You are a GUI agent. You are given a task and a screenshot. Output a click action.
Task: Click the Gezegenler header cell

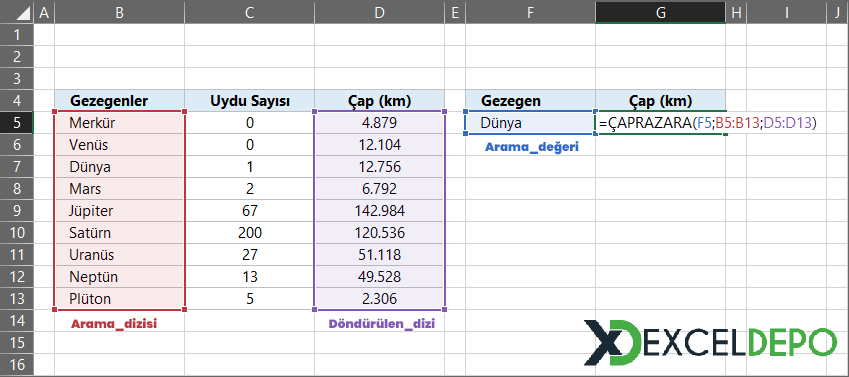click(x=119, y=101)
